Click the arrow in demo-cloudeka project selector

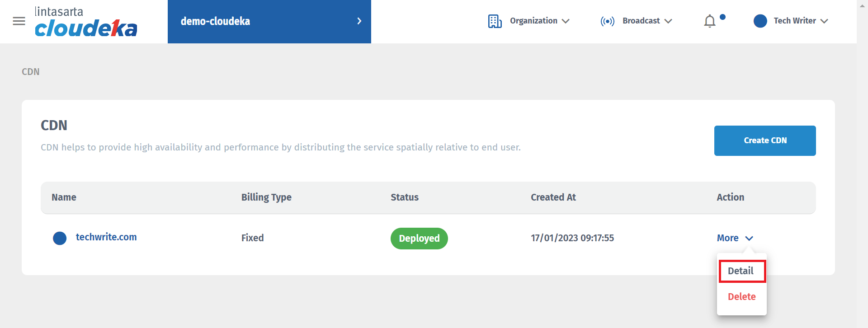coord(359,21)
